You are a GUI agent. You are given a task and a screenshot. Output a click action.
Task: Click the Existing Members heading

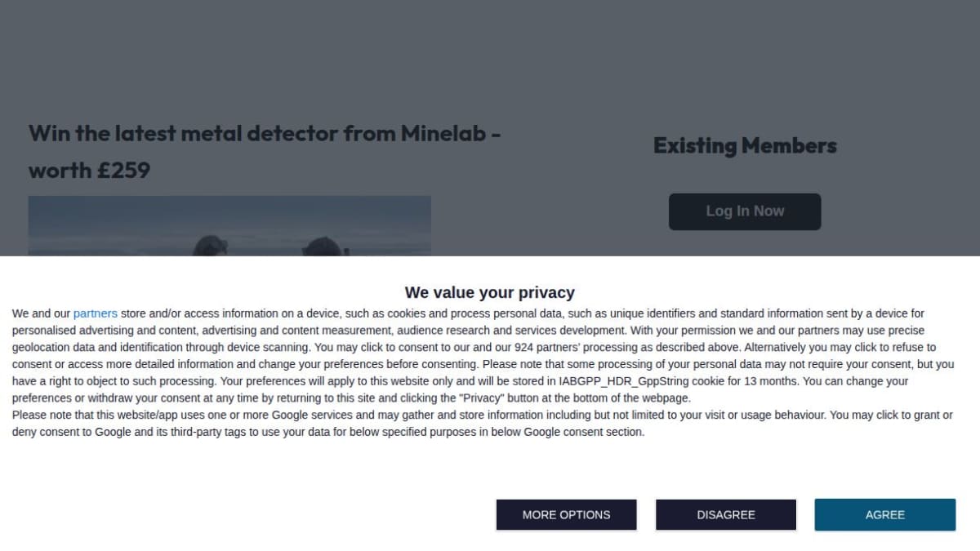(x=745, y=145)
